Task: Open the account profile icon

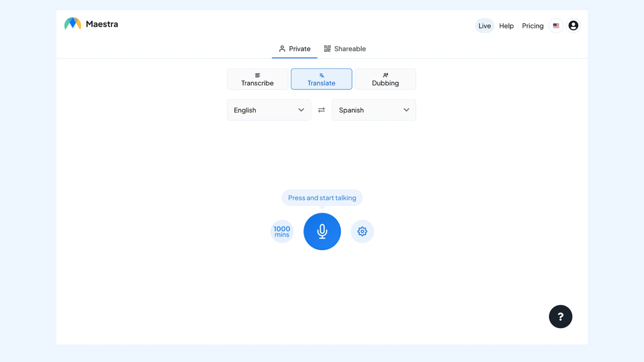Action: (x=573, y=25)
